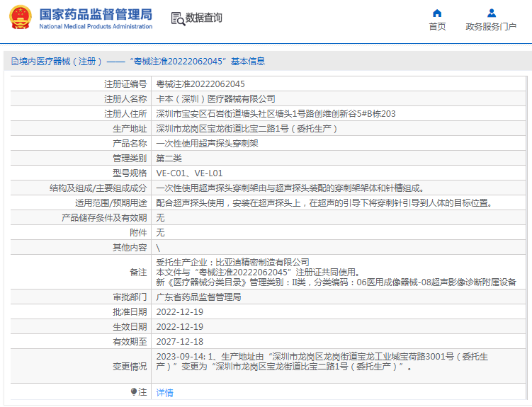This screenshot has height=407, width=532.
Task: Select the 2023-09-14 变更情况 text
Action: click(x=322, y=362)
